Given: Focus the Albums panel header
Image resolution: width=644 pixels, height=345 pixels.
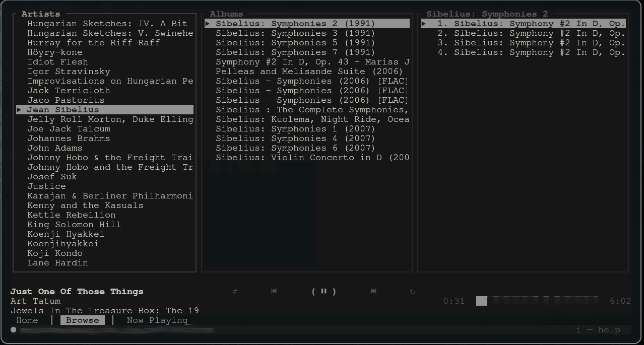Looking at the screenshot, I should point(226,14).
